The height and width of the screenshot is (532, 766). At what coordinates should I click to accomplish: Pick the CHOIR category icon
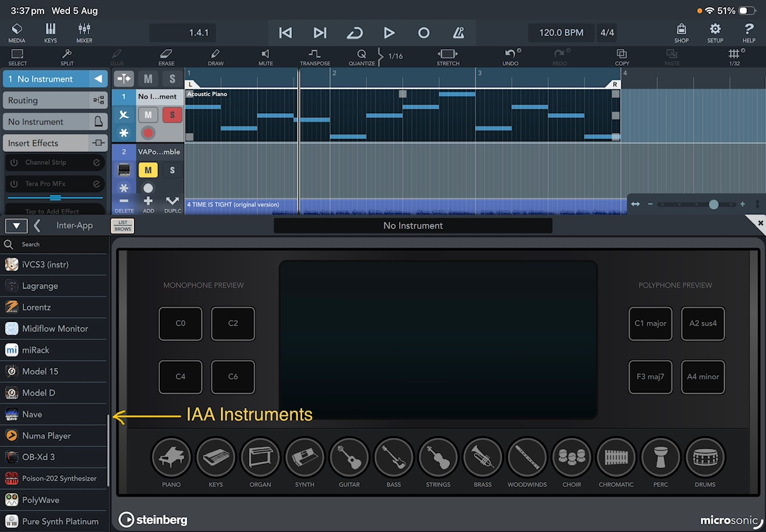click(x=572, y=458)
